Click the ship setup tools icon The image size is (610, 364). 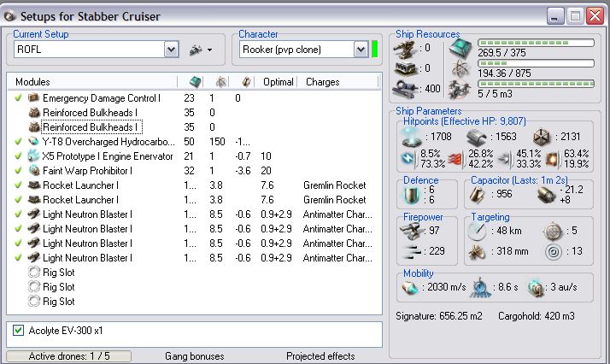195,50
